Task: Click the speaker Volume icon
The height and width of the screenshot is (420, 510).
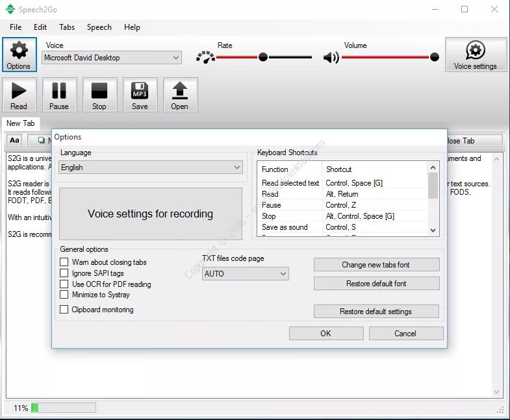Action: 331,58
